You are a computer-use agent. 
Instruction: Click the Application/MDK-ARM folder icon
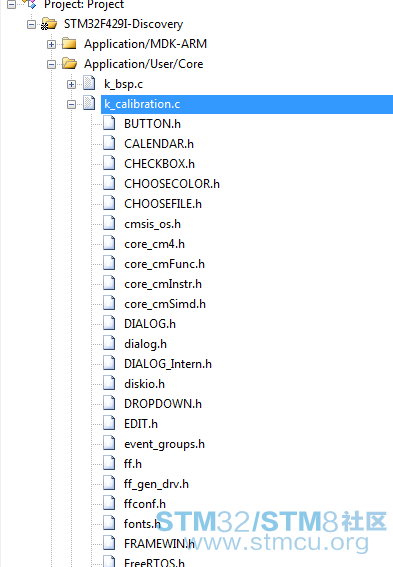point(69,44)
